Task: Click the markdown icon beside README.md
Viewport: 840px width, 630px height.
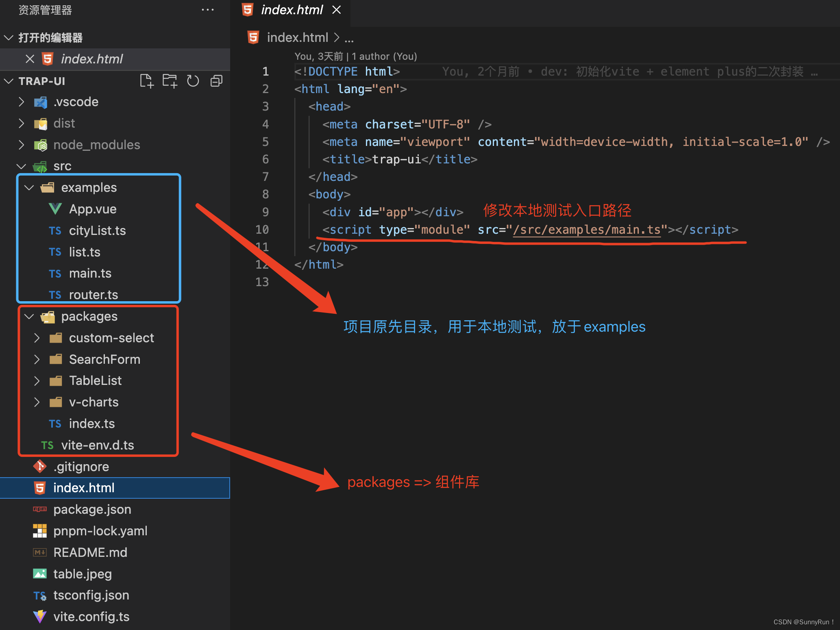Action: click(39, 552)
